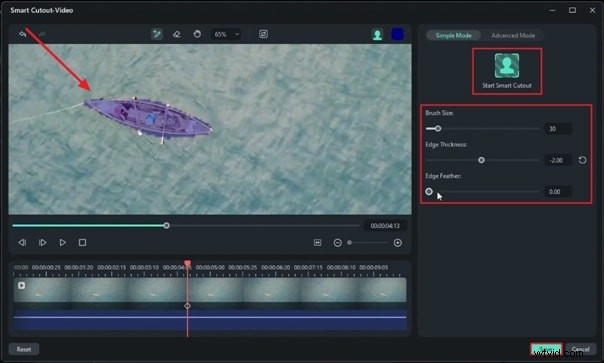The height and width of the screenshot is (363, 604).
Task: Select the keyframe diamond on the track
Action: pos(188,306)
